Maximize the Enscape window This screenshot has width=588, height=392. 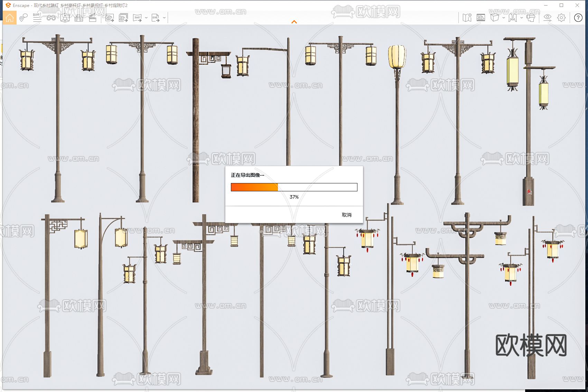coord(561,5)
